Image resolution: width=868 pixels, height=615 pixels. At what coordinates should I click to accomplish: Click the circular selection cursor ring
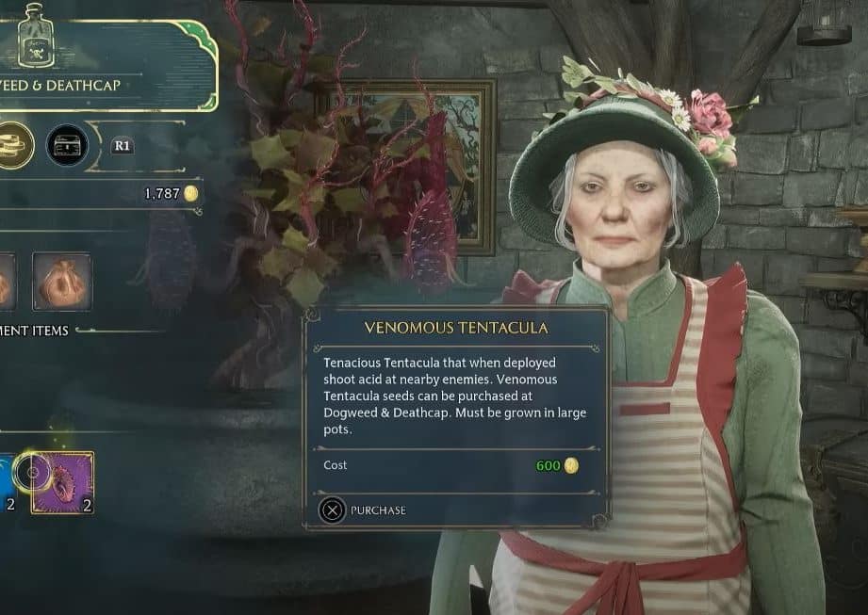click(33, 472)
